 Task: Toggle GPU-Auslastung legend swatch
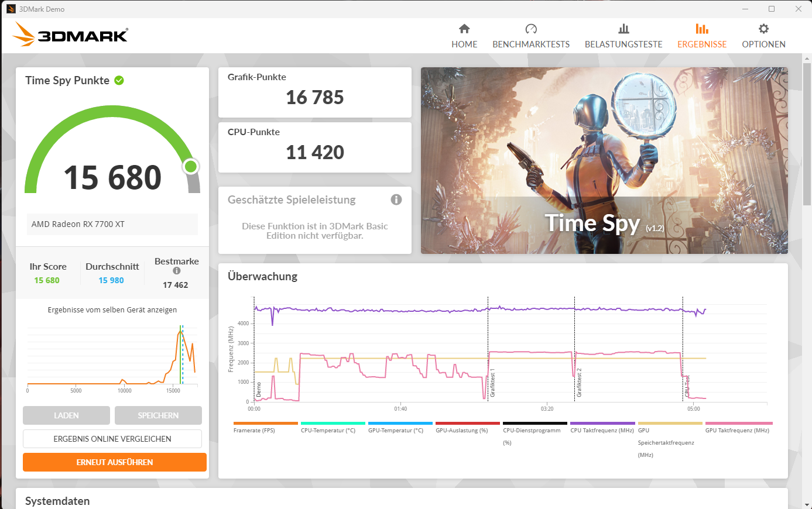coord(468,423)
